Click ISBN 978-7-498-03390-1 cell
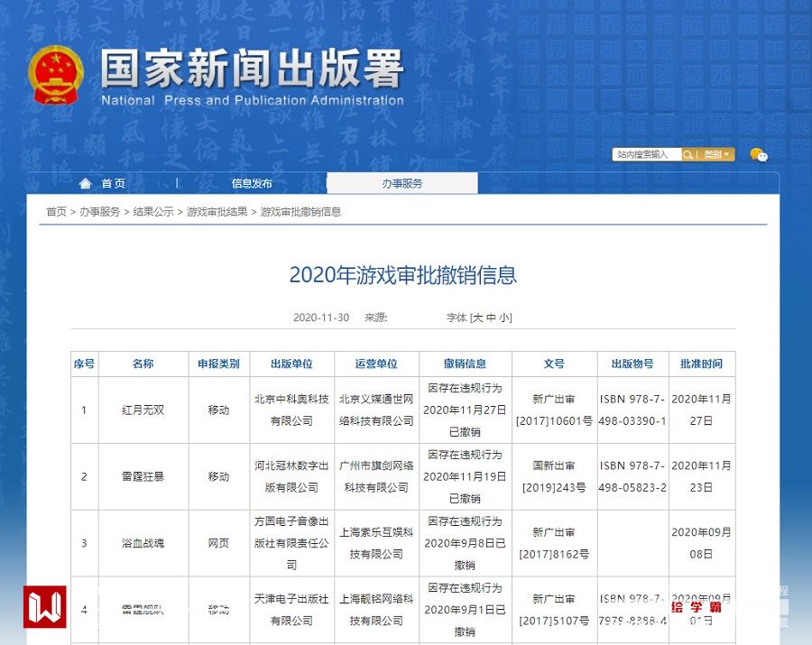This screenshot has height=645, width=812. [632, 410]
